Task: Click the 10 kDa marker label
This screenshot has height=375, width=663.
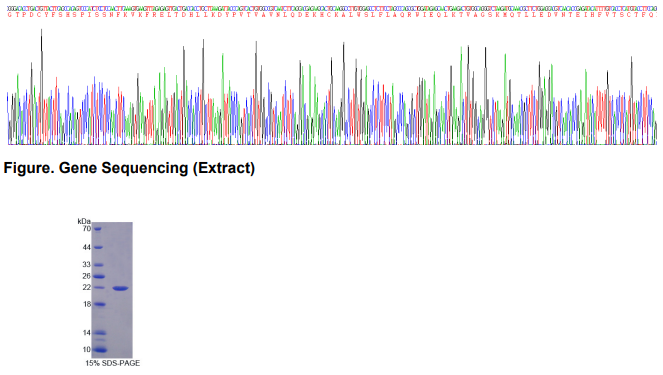Action: [87, 350]
